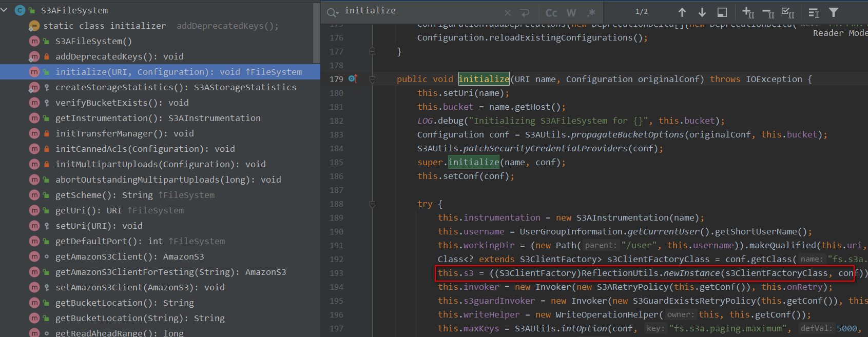The width and height of the screenshot is (868, 337).
Task: Fold the try block at line 188
Action: coord(372,204)
